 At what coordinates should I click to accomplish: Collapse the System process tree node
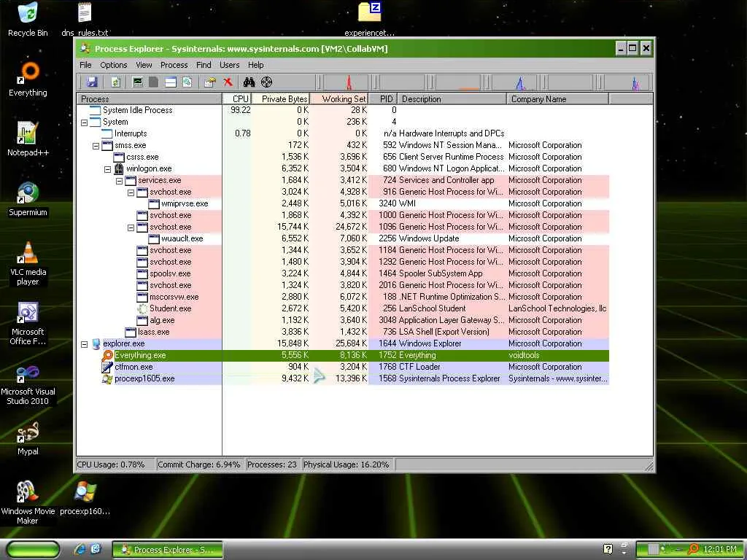coord(85,122)
